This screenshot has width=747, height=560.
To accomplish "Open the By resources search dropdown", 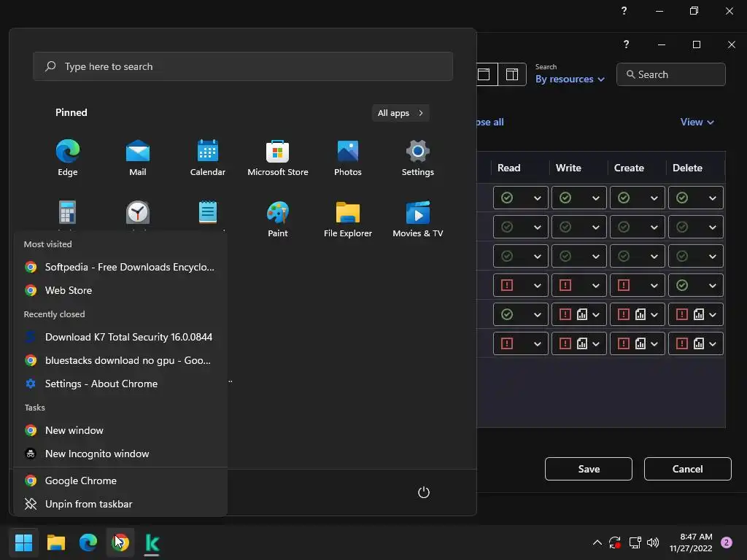I will pyautogui.click(x=570, y=79).
